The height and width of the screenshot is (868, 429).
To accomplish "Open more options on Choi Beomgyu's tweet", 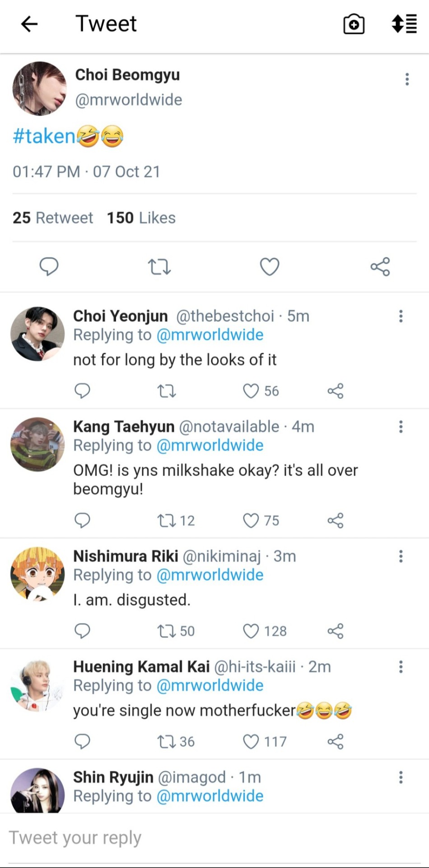I will 407,79.
